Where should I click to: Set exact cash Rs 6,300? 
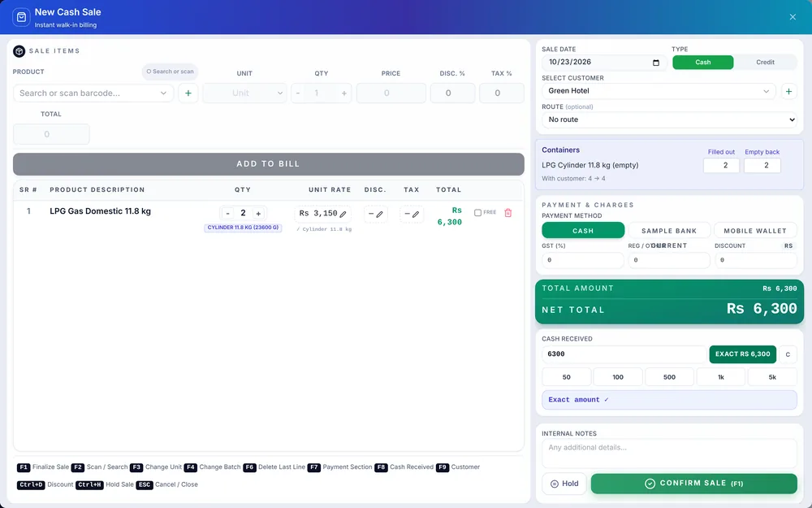[x=743, y=354]
